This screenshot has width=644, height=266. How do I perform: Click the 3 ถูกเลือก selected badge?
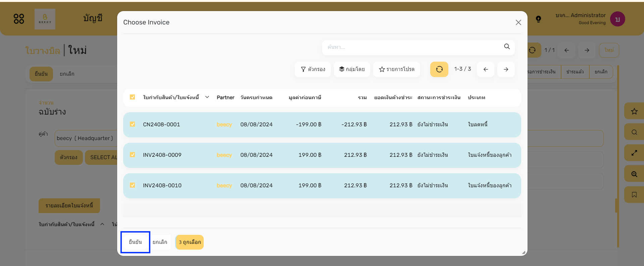190,242
